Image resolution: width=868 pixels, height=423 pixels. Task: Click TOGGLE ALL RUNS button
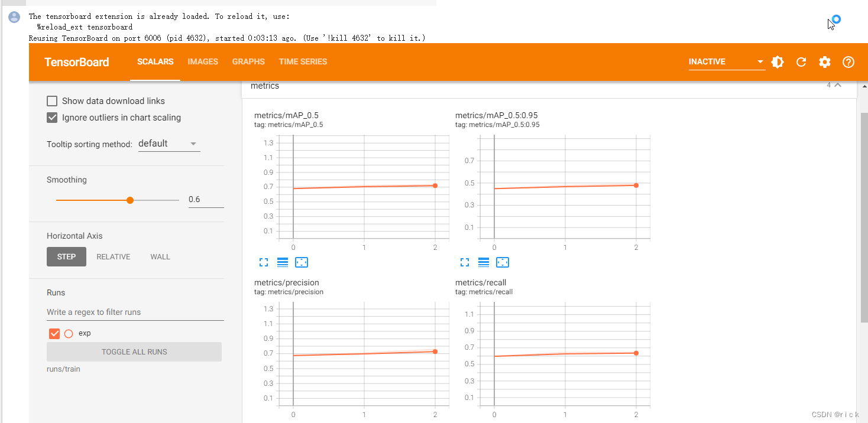(134, 352)
